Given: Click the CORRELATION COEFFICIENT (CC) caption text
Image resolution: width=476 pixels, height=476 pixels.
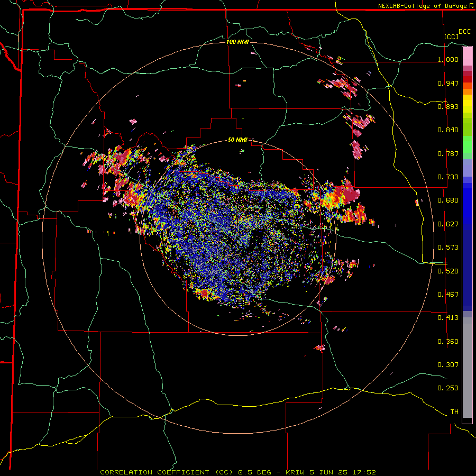Looking at the screenshot, I should tap(167, 472).
